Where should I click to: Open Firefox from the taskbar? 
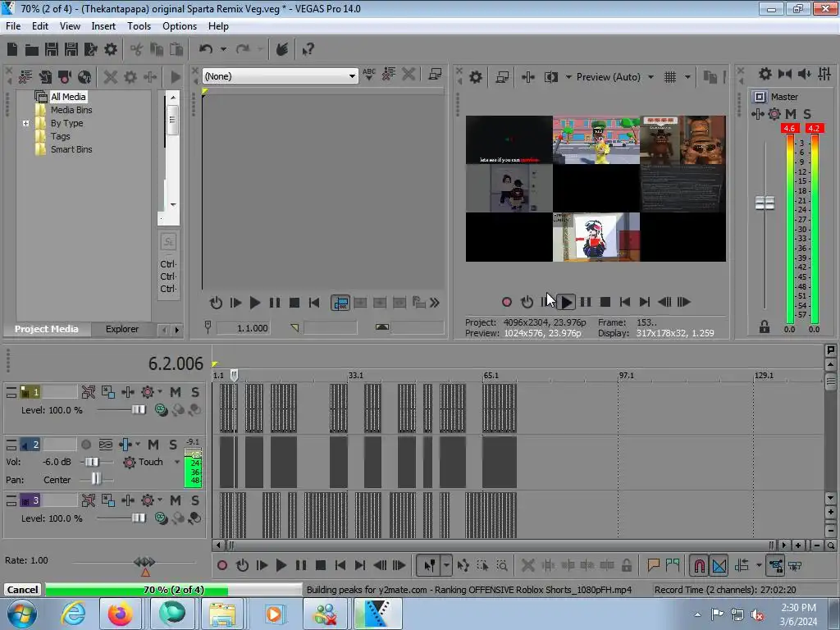[120, 614]
